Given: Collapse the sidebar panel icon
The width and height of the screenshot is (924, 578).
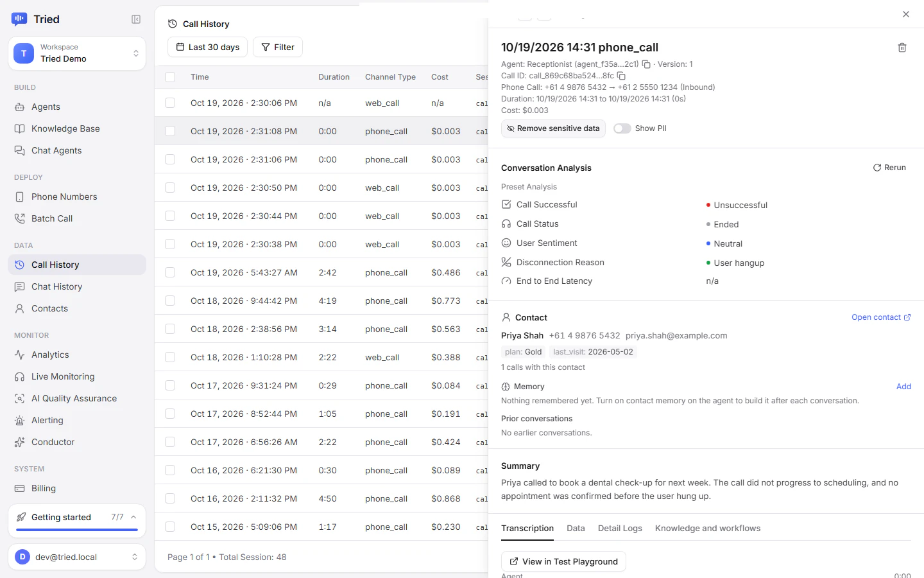Looking at the screenshot, I should (x=136, y=19).
